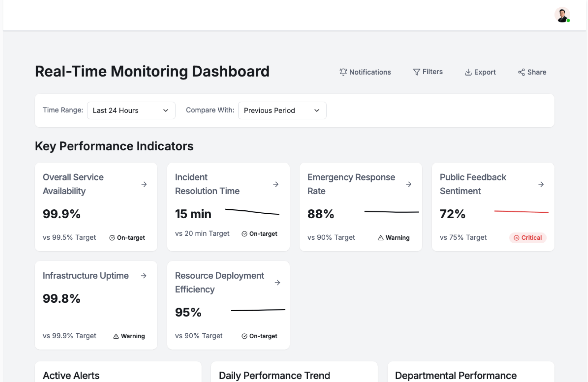588x382 pixels.
Task: Expand the Time Range dropdown
Action: 131,110
